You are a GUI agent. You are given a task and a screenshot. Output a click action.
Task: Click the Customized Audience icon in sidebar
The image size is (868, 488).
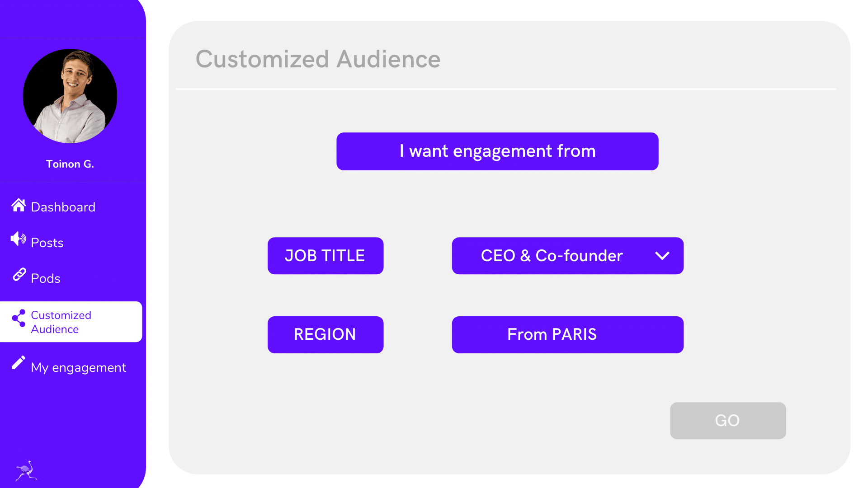coord(17,321)
